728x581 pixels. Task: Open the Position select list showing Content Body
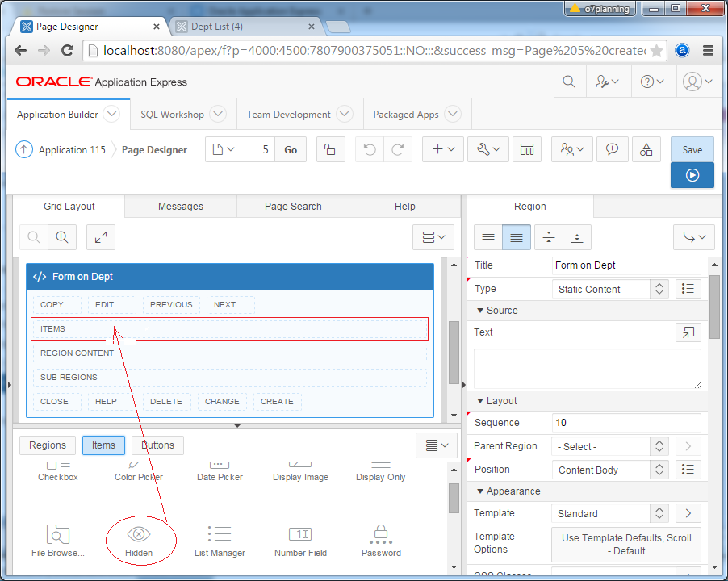pos(610,470)
